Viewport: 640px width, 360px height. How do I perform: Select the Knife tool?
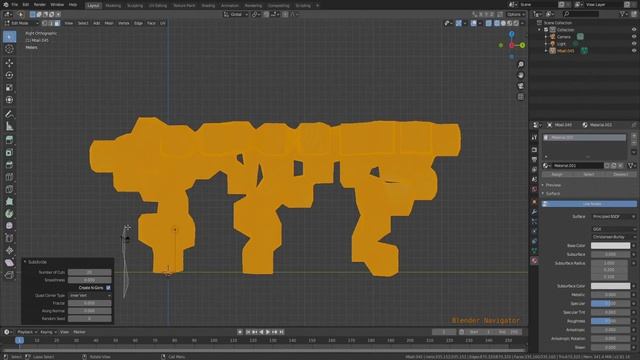tap(9, 189)
